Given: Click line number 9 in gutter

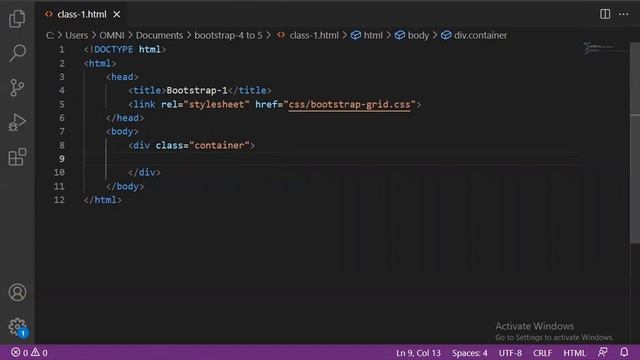Looking at the screenshot, I should click(62, 159).
